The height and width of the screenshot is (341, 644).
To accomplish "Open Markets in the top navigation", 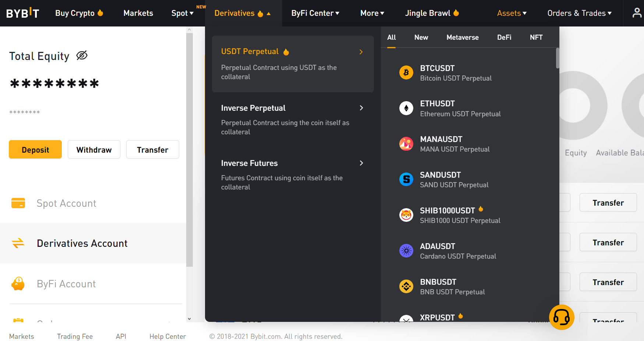I will [x=138, y=13].
